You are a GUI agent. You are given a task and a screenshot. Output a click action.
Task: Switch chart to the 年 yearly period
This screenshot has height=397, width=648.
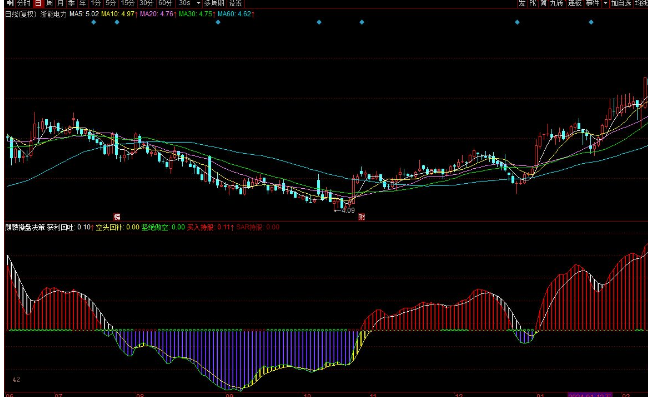pos(83,3)
